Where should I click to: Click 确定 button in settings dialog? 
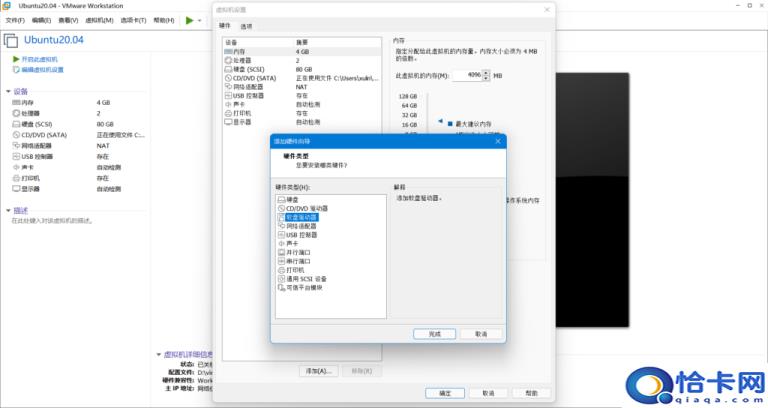click(445, 393)
